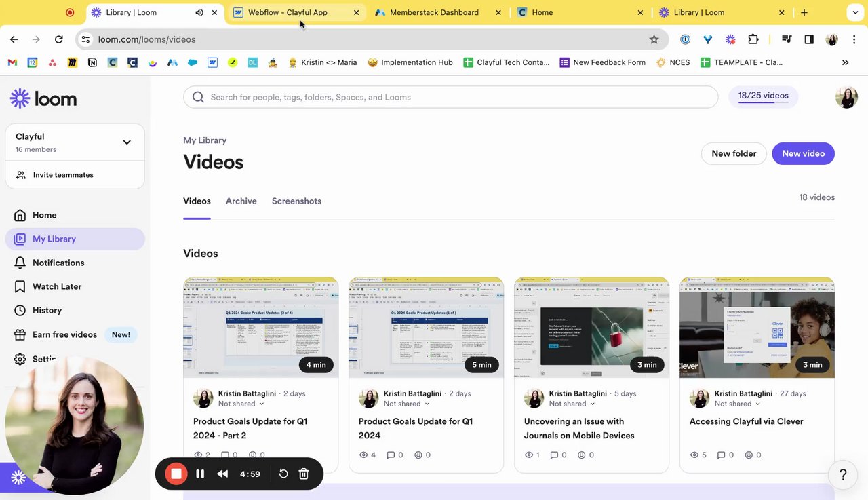Viewport: 868px width, 500px height.
Task: Delete the recording with trash icon
Action: [x=304, y=474]
